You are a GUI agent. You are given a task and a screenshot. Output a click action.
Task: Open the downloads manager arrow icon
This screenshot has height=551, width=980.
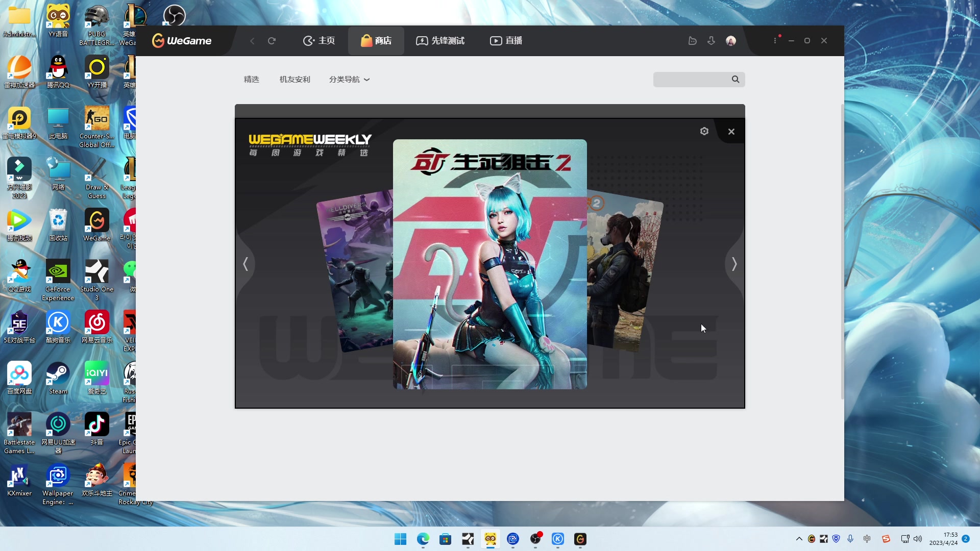(x=711, y=41)
